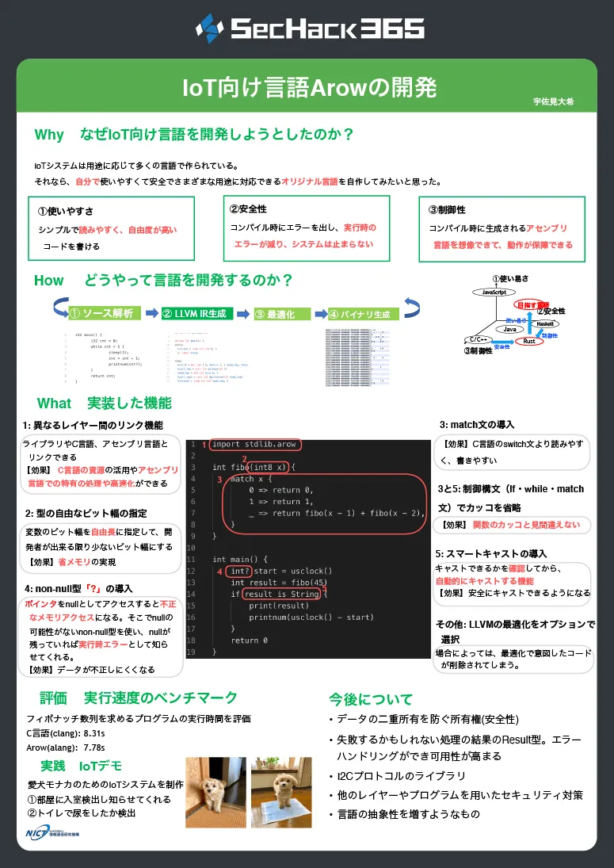The width and height of the screenshot is (614, 868).
Task: Select the green ③ 最適化 step label
Action: point(282,314)
